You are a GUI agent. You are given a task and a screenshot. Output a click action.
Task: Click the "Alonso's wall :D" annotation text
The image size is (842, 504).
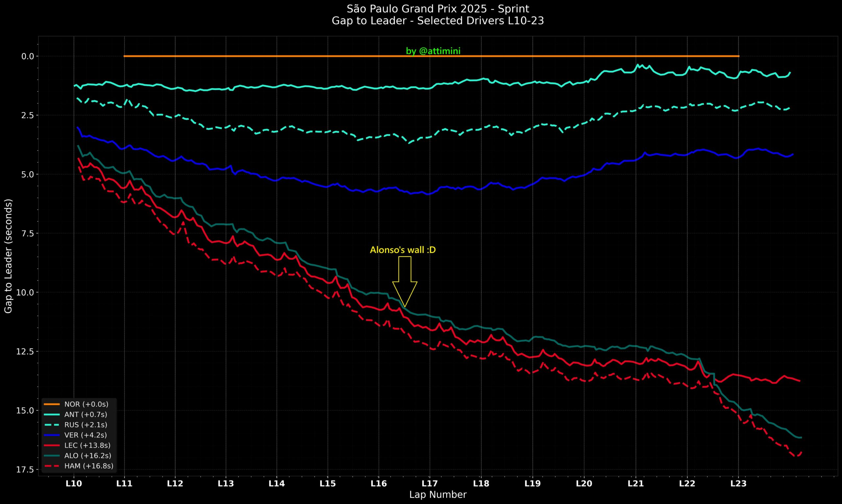click(403, 250)
